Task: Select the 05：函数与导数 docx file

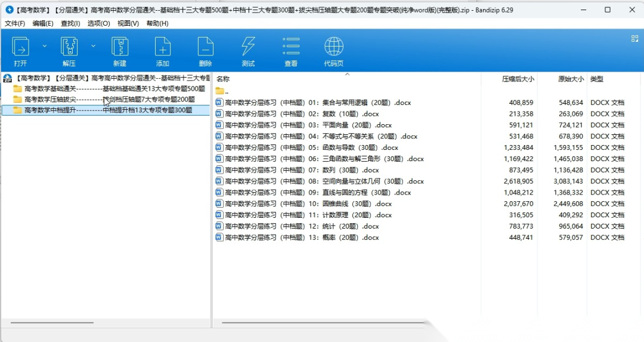Action: [x=311, y=147]
